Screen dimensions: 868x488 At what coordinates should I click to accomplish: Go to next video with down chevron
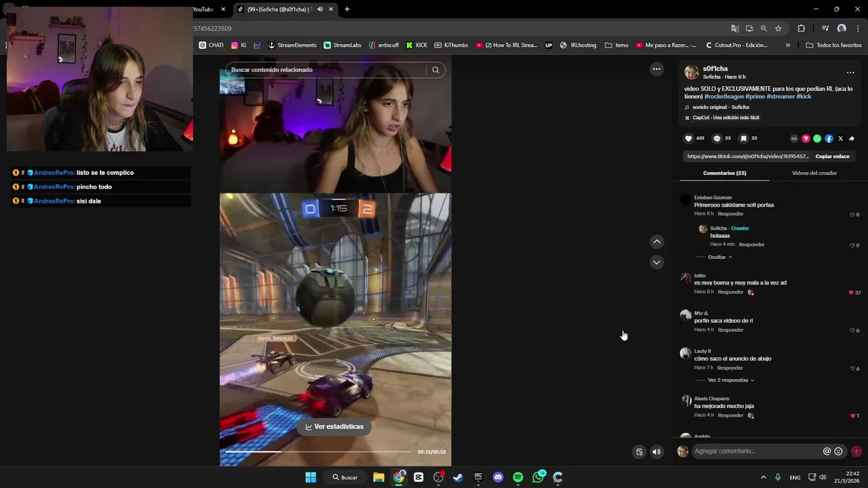click(656, 262)
